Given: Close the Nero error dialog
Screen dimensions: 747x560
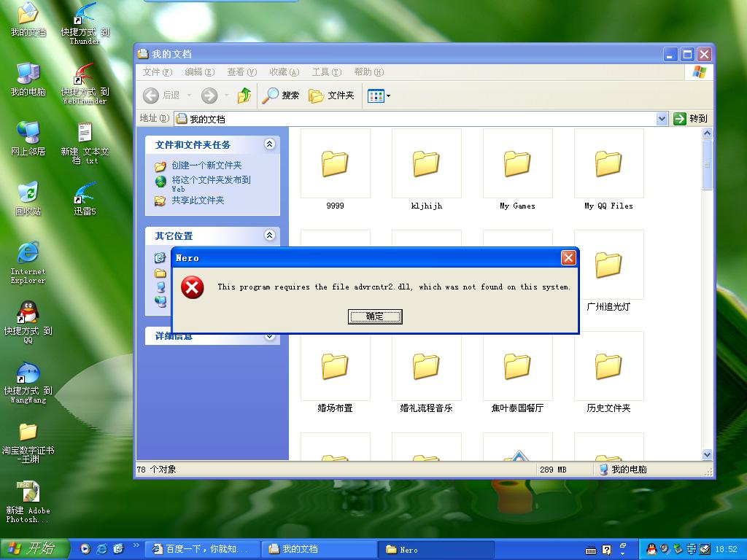Looking at the screenshot, I should (568, 257).
